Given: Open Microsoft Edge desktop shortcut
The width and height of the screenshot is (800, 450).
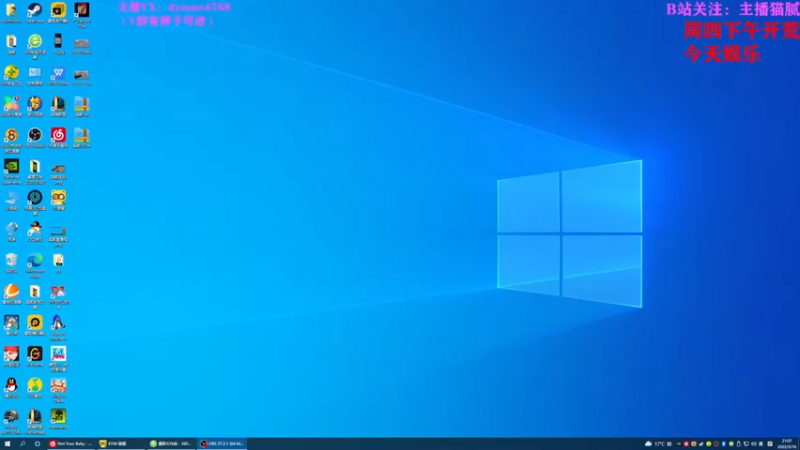Looking at the screenshot, I should click(x=35, y=265).
